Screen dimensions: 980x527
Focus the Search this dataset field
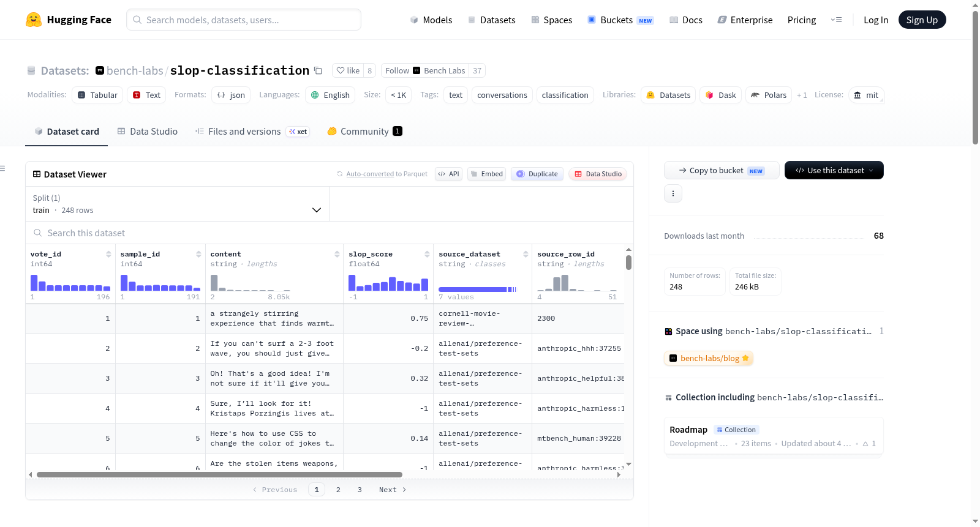click(330, 233)
